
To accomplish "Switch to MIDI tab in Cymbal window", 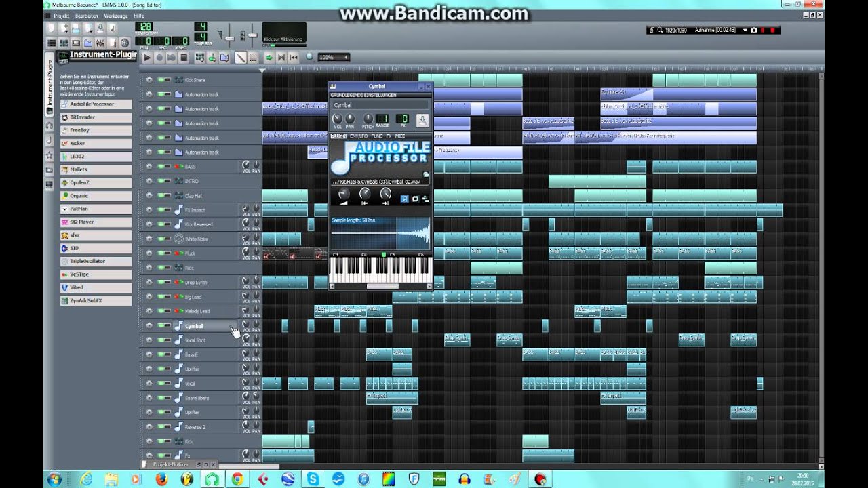I will coord(400,136).
